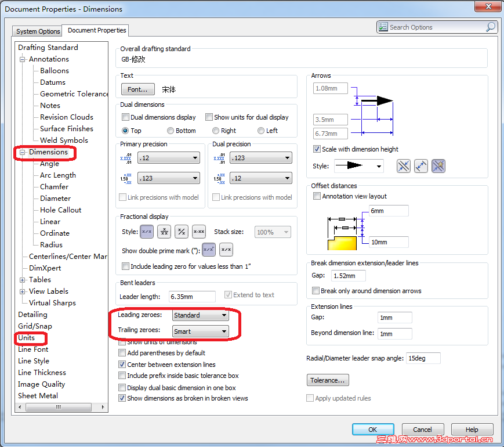Open the Trailing zeroes dropdown
504x447 pixels.
click(x=201, y=331)
